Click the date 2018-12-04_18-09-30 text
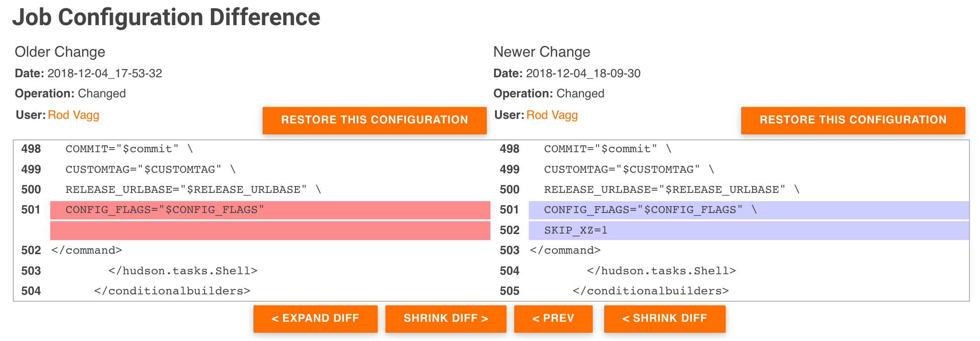Image resolution: width=980 pixels, height=341 pixels. coord(583,73)
